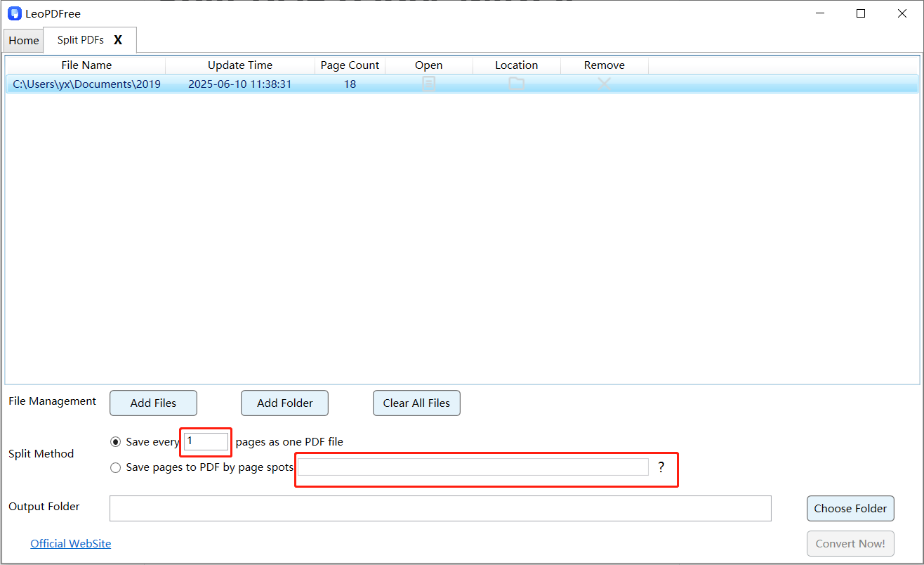
Task: Select the Split PDFs tab
Action: tap(80, 40)
